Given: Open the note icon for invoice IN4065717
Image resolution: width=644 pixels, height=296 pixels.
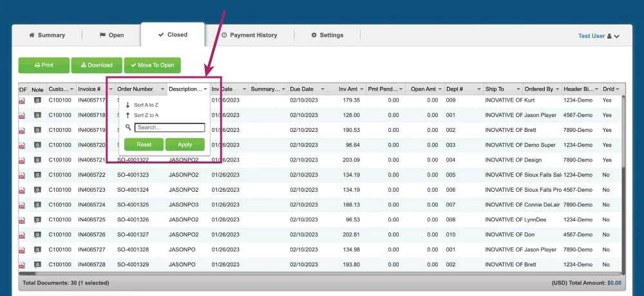Looking at the screenshot, I should 37,100.
